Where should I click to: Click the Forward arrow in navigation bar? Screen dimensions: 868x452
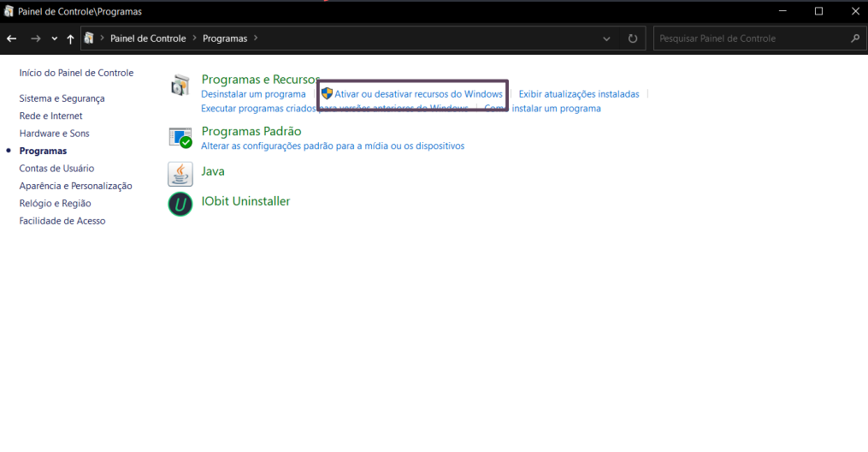(35, 39)
